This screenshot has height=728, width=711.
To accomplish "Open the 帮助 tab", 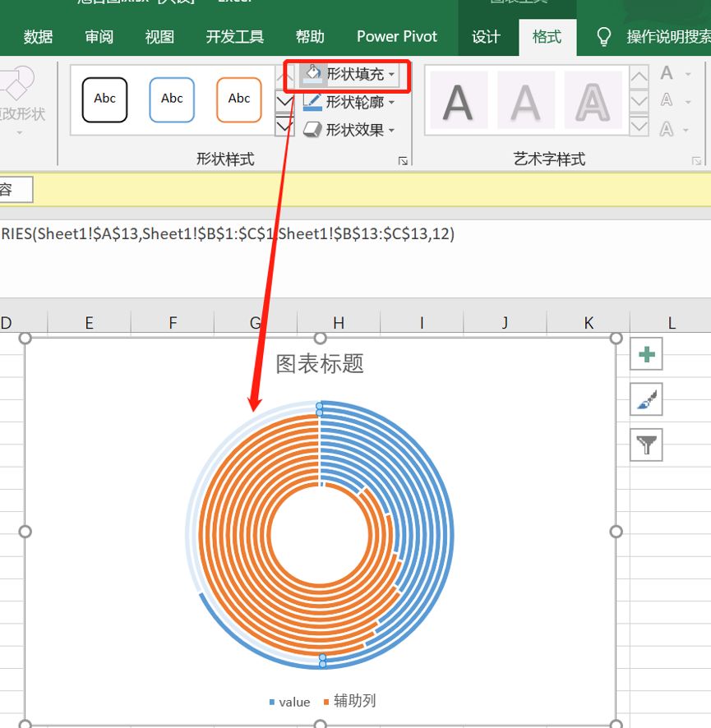I will click(310, 37).
